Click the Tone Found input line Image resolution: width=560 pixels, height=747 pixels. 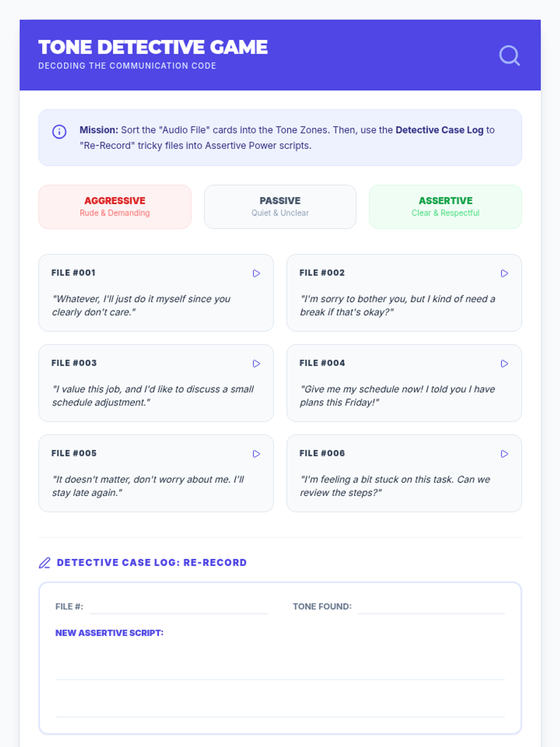coord(431,607)
